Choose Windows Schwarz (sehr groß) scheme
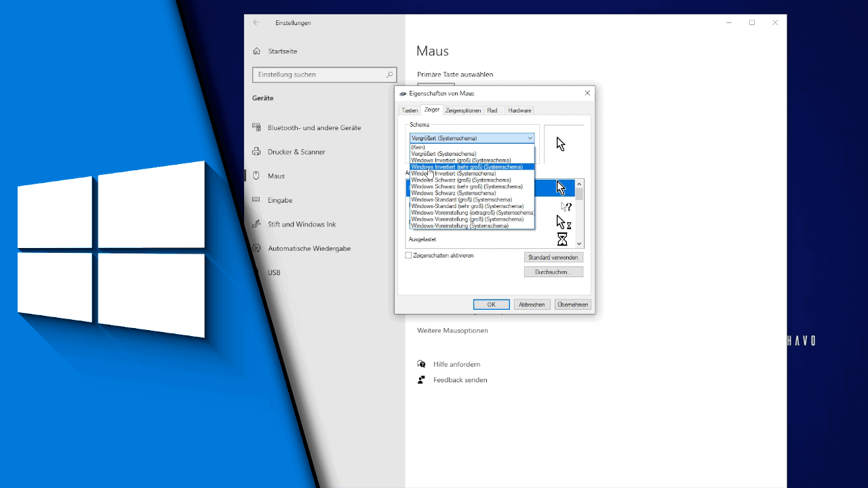This screenshot has width=868, height=488. coord(472,186)
